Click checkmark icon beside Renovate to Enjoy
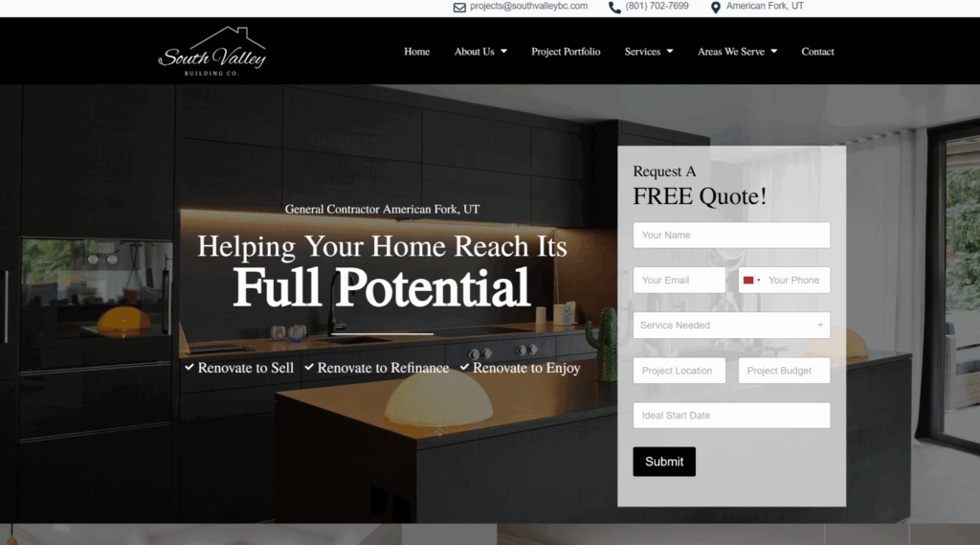This screenshot has width=980, height=545. 464,367
